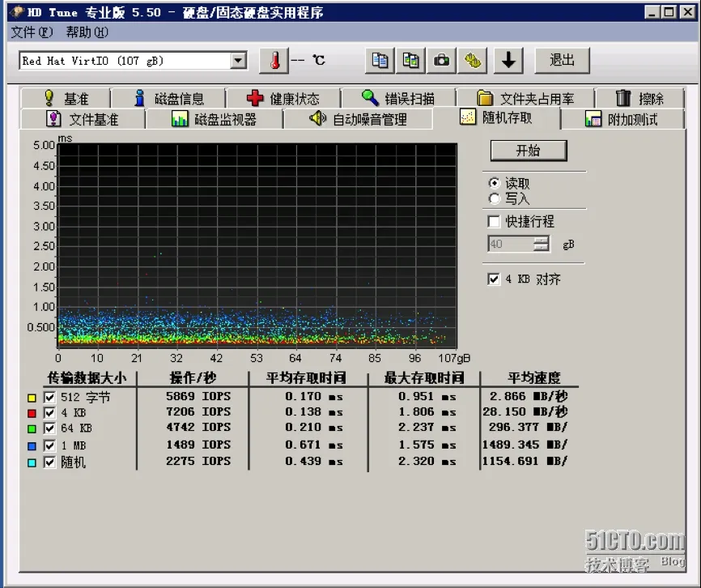701x588 pixels.
Task: Click the copy screenshot to clipboard icon
Action: (x=410, y=61)
